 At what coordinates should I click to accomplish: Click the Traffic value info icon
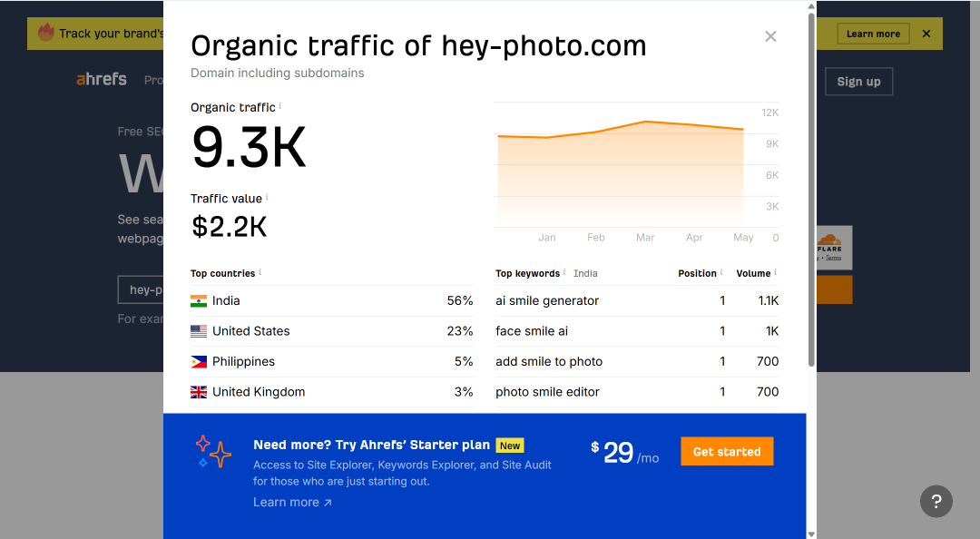tap(267, 197)
